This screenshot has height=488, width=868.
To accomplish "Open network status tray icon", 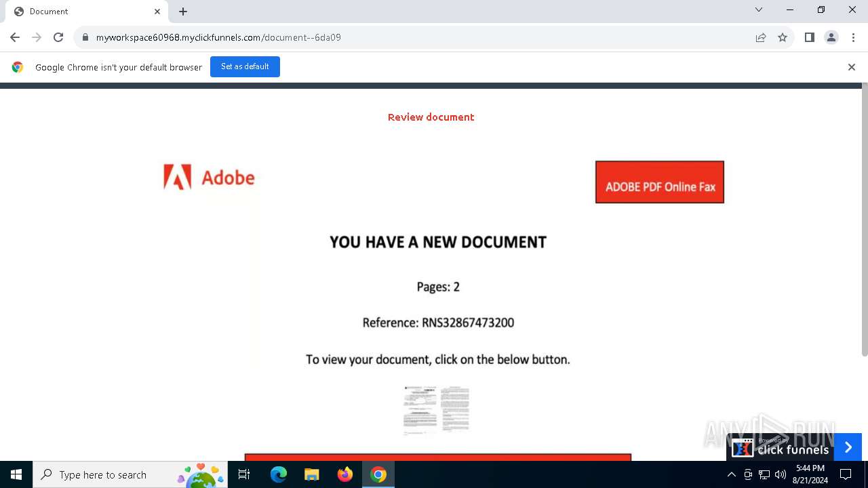I will (764, 474).
